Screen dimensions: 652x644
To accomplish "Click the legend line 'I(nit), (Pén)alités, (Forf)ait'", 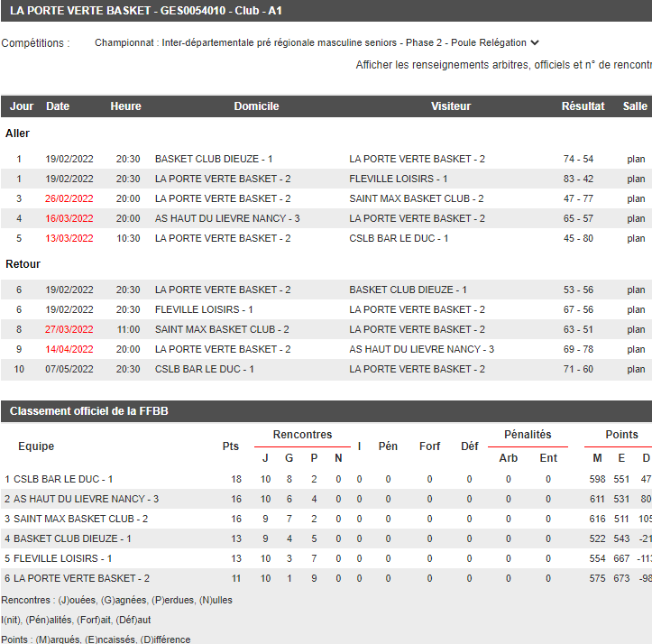I will [76, 620].
